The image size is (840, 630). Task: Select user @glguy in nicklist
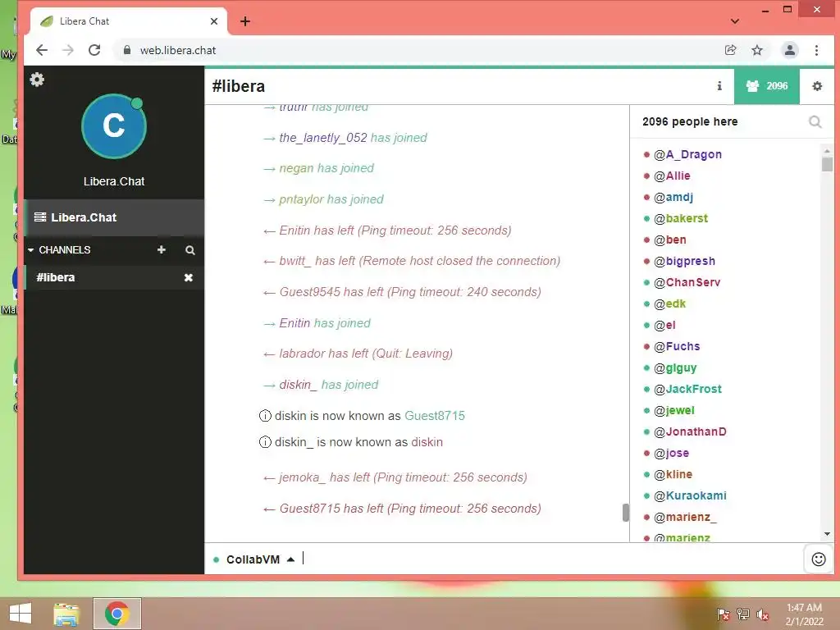coord(675,368)
